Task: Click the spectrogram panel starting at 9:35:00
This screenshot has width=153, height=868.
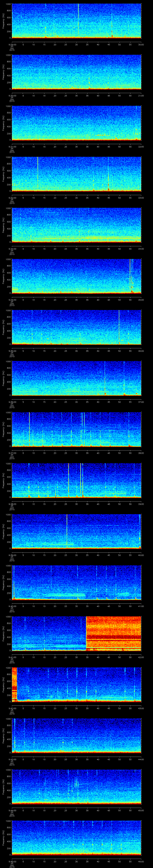Action: click(76, 327)
